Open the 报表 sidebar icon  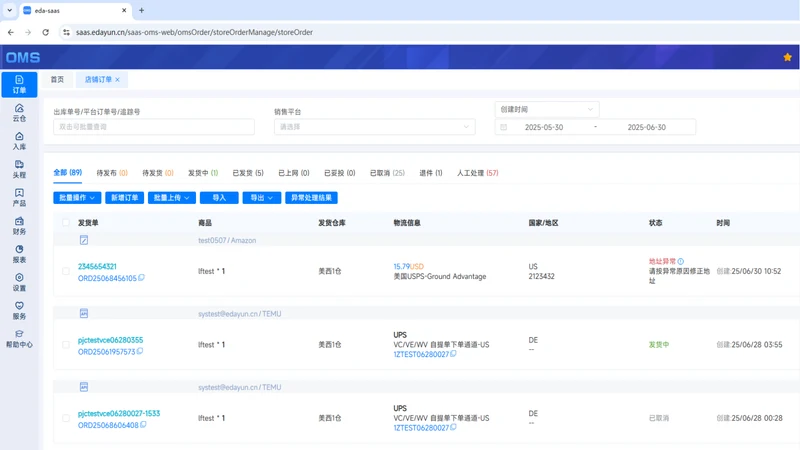19,254
